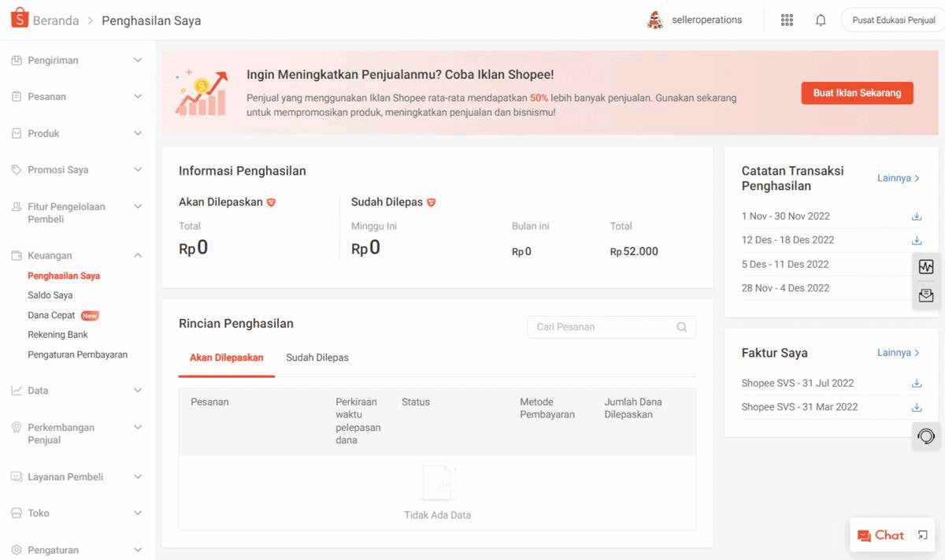
Task: Click the info shield beside Akan Dilepaskan
Action: coord(271,202)
